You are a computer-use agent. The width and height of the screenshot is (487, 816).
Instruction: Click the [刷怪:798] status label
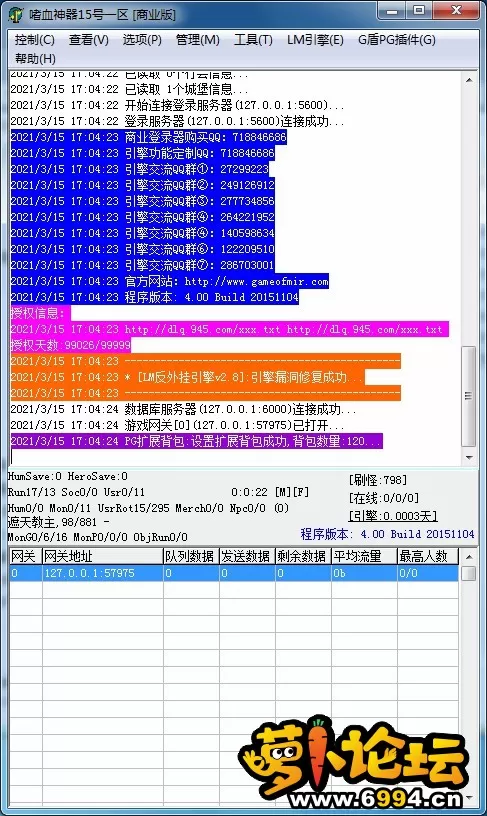[378, 479]
